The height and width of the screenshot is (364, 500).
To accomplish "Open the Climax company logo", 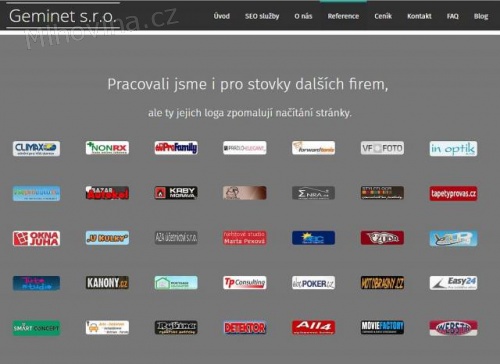I will click(x=36, y=148).
